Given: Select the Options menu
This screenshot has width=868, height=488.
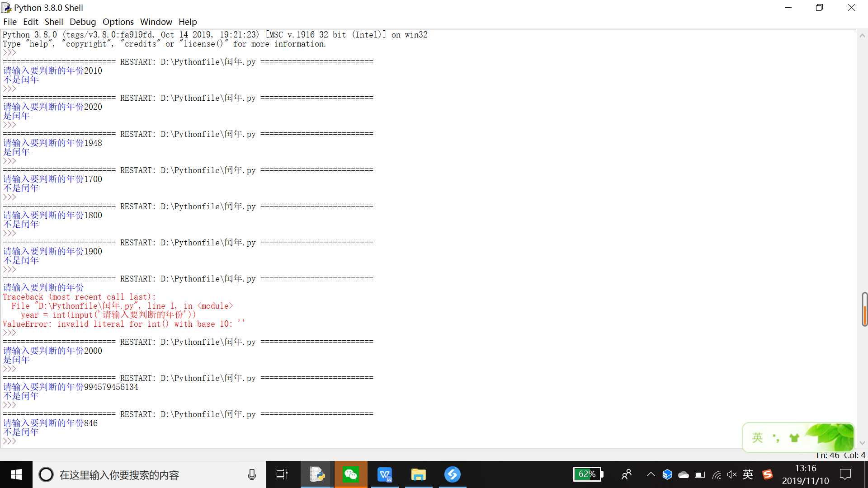Looking at the screenshot, I should pyautogui.click(x=118, y=21).
